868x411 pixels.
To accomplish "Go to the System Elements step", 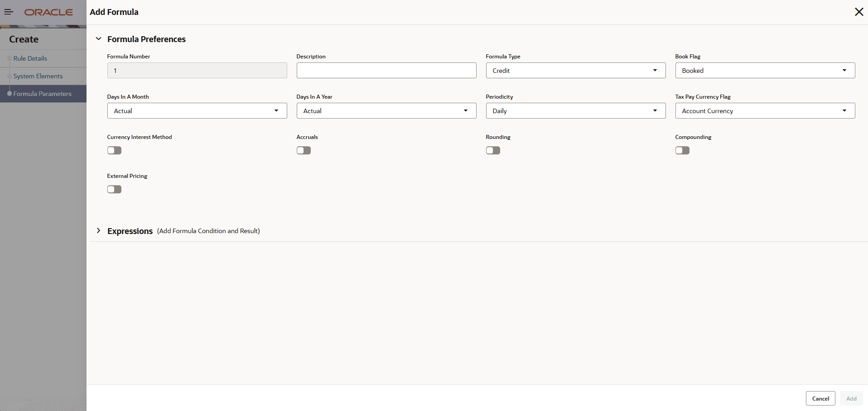I will coord(38,76).
